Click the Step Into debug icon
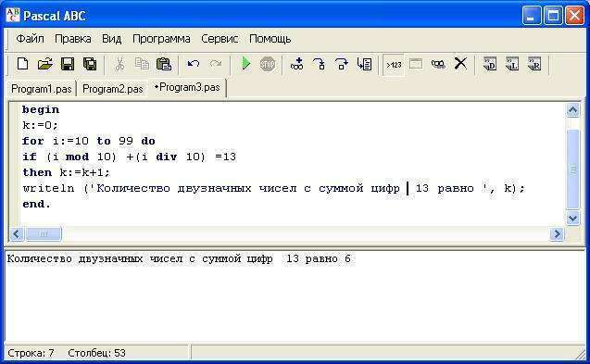The width and height of the screenshot is (590, 364). 319,64
